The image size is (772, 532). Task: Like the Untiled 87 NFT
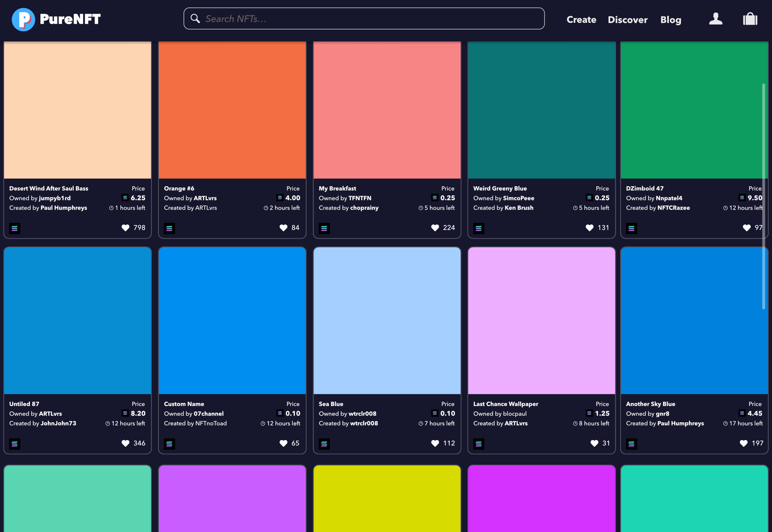coord(126,443)
